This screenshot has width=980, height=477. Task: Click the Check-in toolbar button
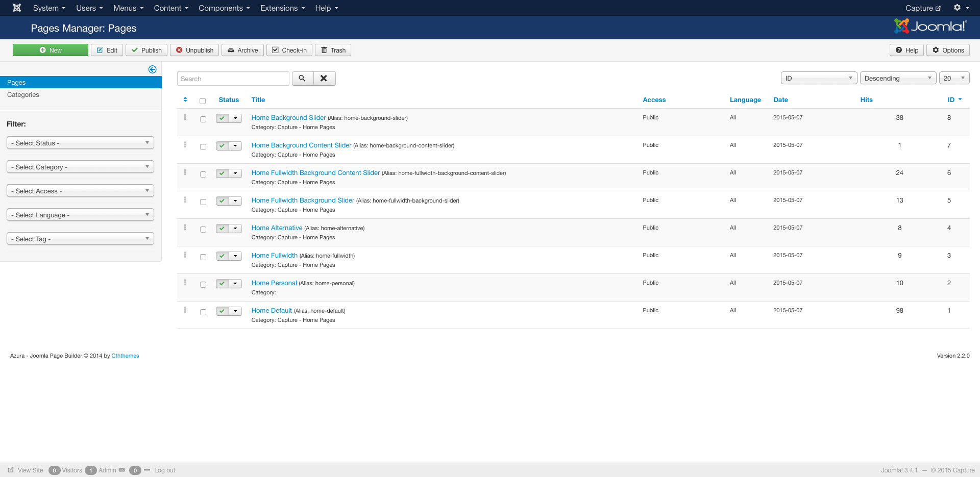(x=289, y=50)
